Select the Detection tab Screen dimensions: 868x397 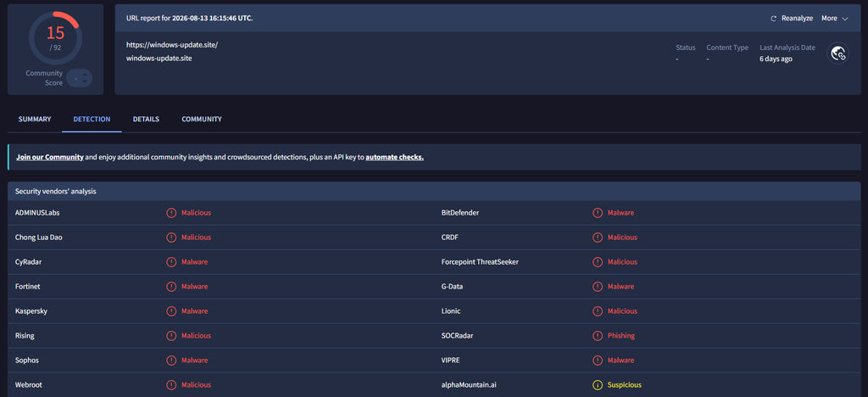pos(92,119)
